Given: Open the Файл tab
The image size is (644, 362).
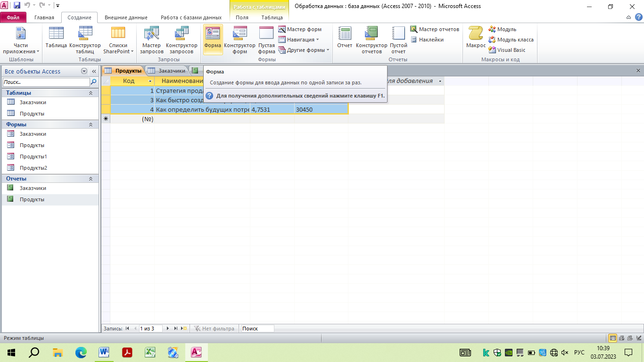Looking at the screenshot, I should pos(13,17).
